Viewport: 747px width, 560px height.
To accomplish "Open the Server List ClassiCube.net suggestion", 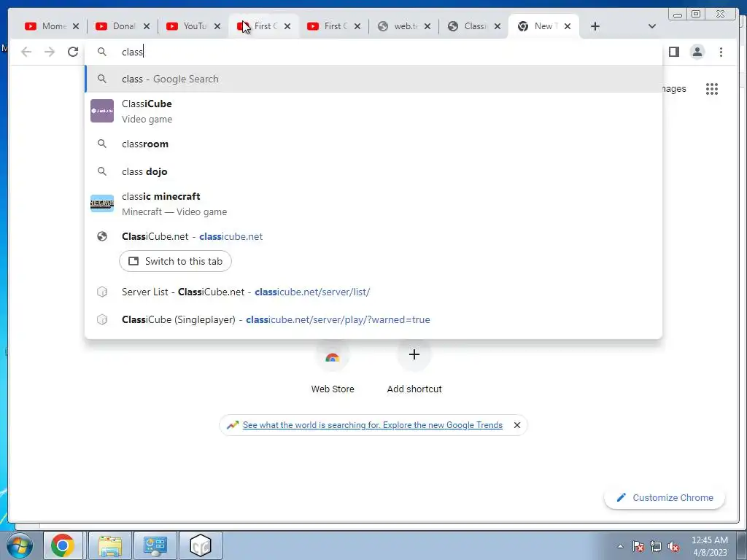I will click(x=373, y=292).
